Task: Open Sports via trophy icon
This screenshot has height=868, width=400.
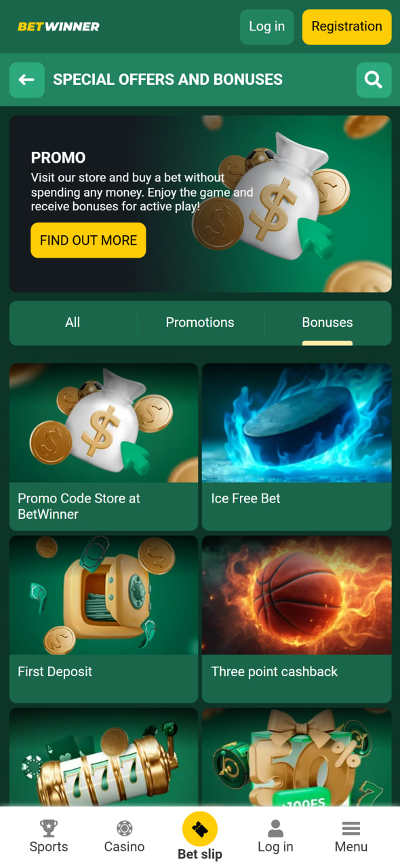Action: tap(49, 828)
